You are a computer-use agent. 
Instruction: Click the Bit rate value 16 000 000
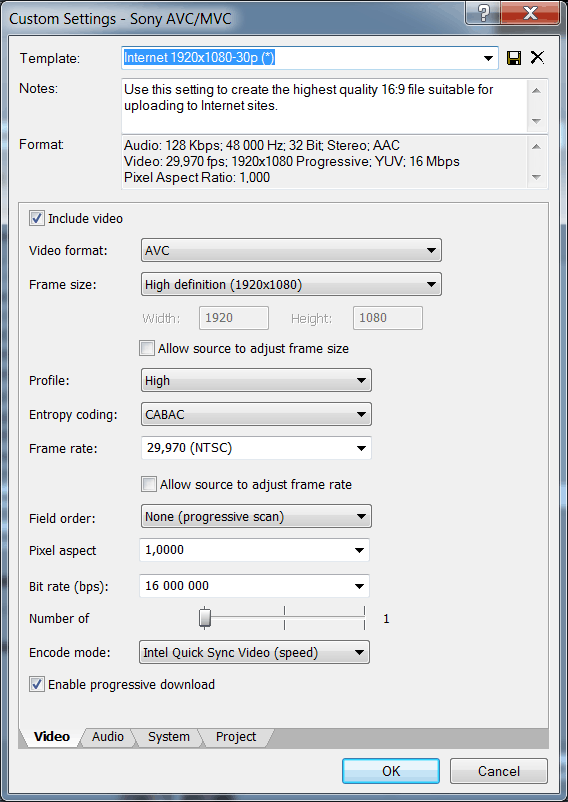pos(177,586)
